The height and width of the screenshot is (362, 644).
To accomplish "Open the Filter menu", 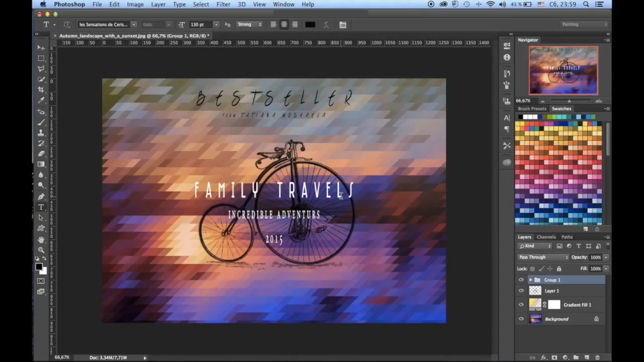I will 223,5.
